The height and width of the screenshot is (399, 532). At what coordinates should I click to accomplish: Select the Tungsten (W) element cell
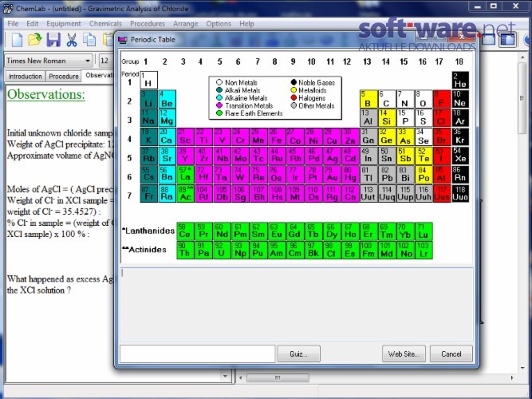pyautogui.click(x=240, y=175)
